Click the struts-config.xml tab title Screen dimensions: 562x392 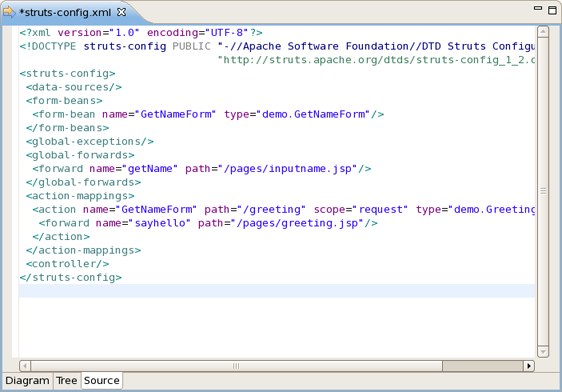65,12
